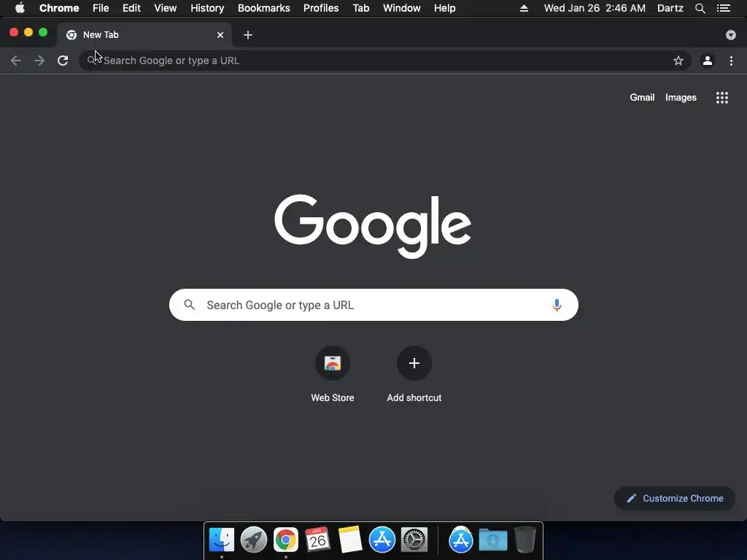Open Chrome's three-dot menu
Screen dimensions: 747x560
pos(731,61)
